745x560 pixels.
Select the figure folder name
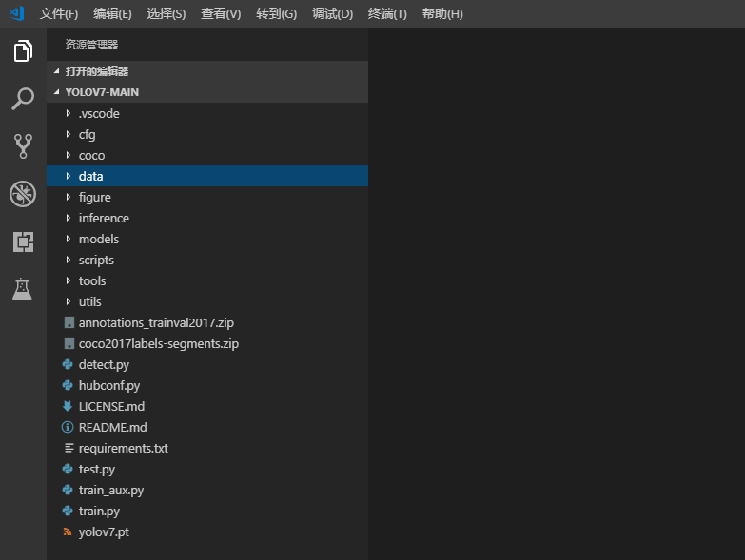click(x=94, y=198)
